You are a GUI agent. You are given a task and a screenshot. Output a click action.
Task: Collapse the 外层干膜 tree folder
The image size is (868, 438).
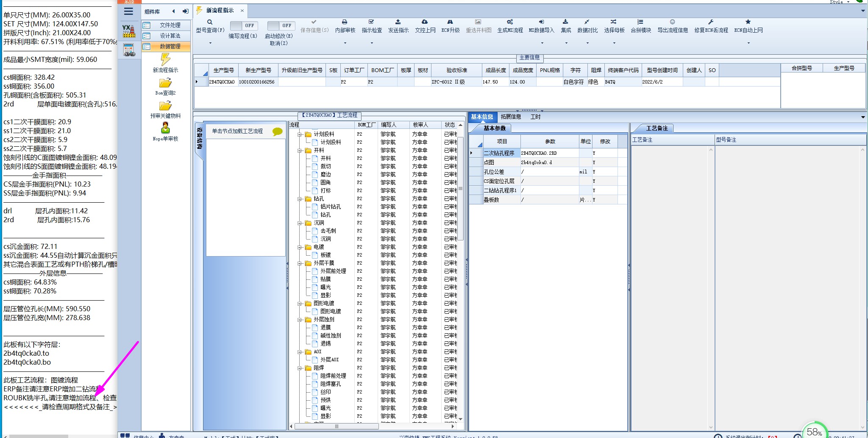coord(300,263)
